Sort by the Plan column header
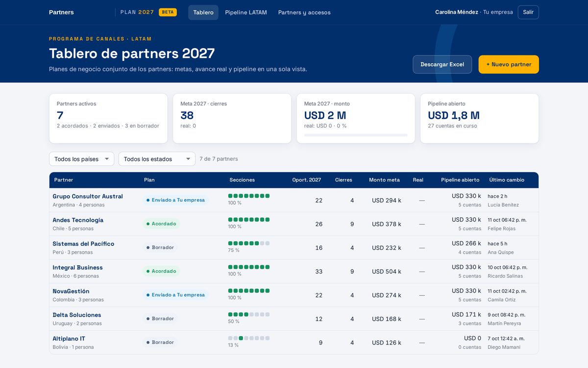 pyautogui.click(x=149, y=180)
